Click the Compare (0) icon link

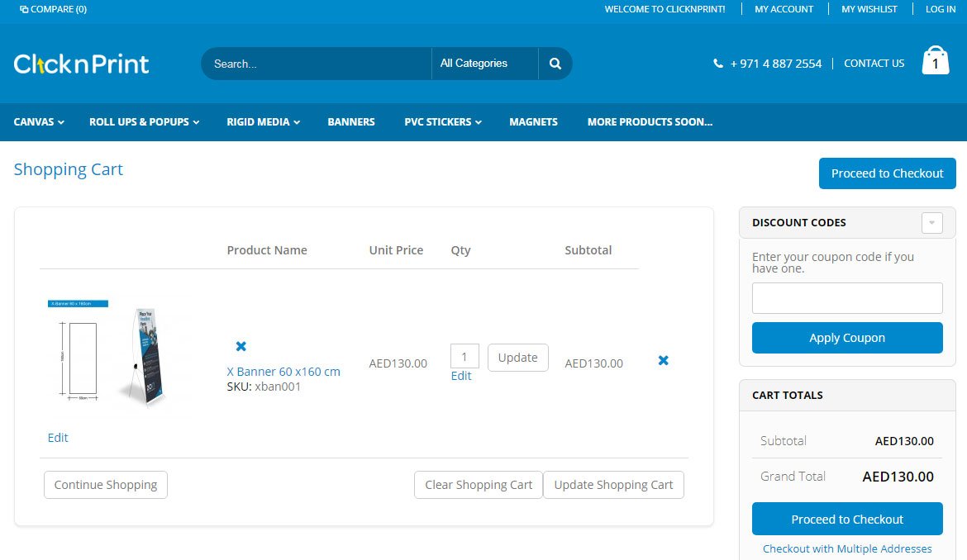pos(53,9)
